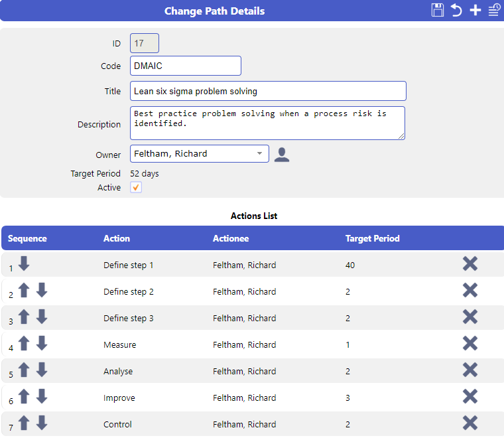Viewport: 504px width, 440px height.
Task: Click the undo arrow icon in header
Action: point(456,11)
